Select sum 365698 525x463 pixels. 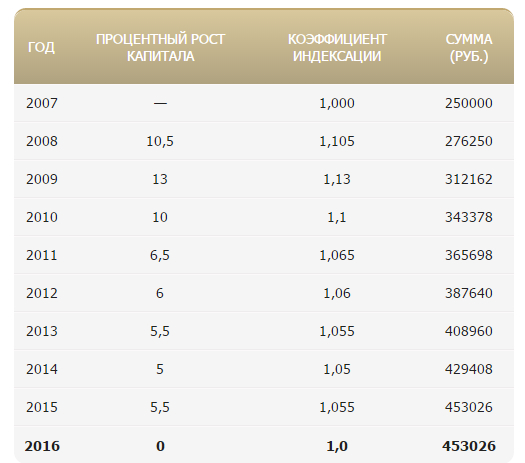pos(469,255)
